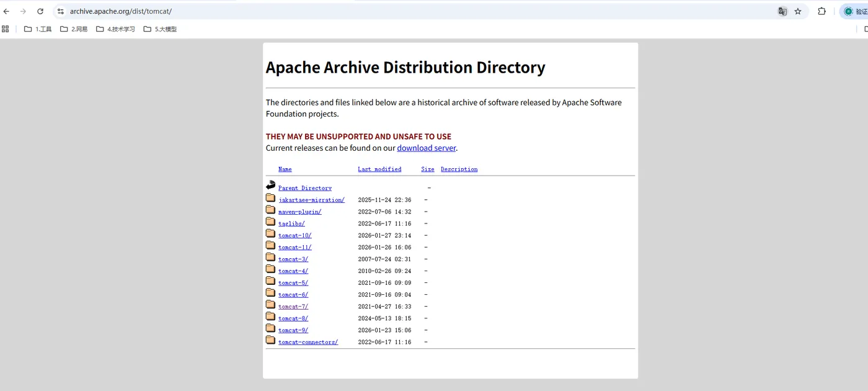Open the tomcat-4/ directory link

(293, 271)
